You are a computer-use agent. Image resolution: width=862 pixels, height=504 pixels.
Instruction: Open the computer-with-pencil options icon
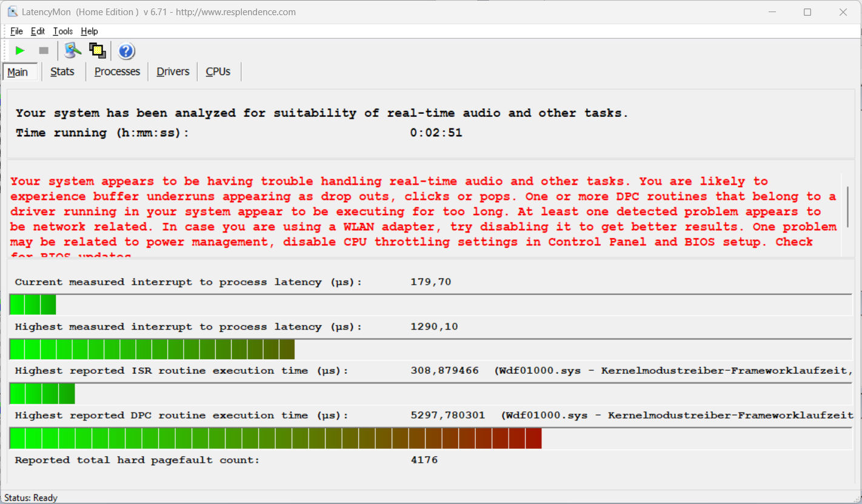73,51
